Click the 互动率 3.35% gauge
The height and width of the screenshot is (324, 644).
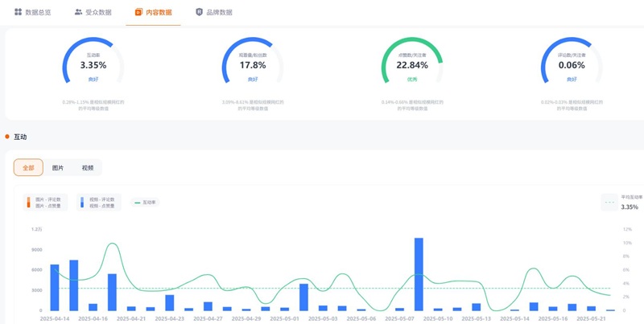coord(93,64)
